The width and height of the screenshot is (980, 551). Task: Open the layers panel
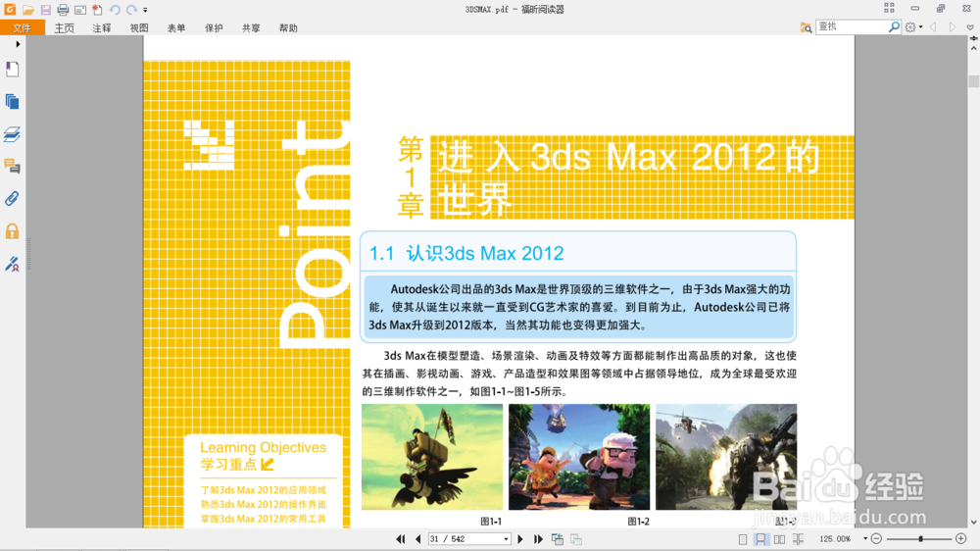pos(12,134)
